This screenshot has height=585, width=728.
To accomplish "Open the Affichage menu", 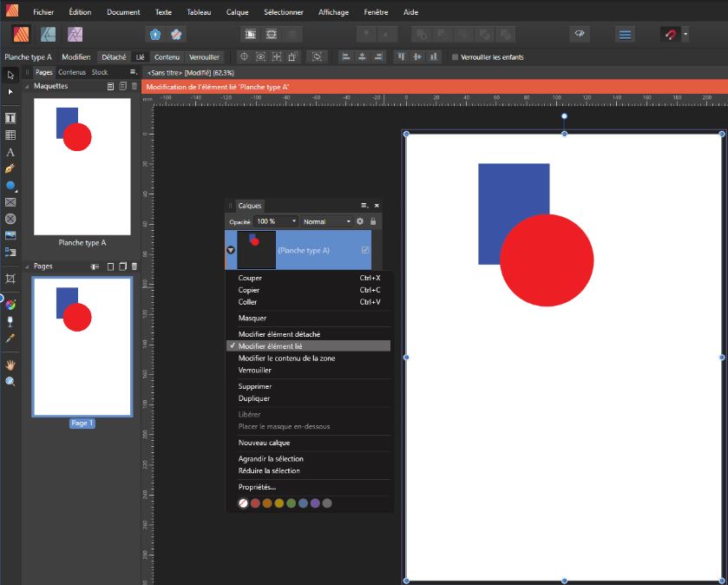I will pos(333,12).
